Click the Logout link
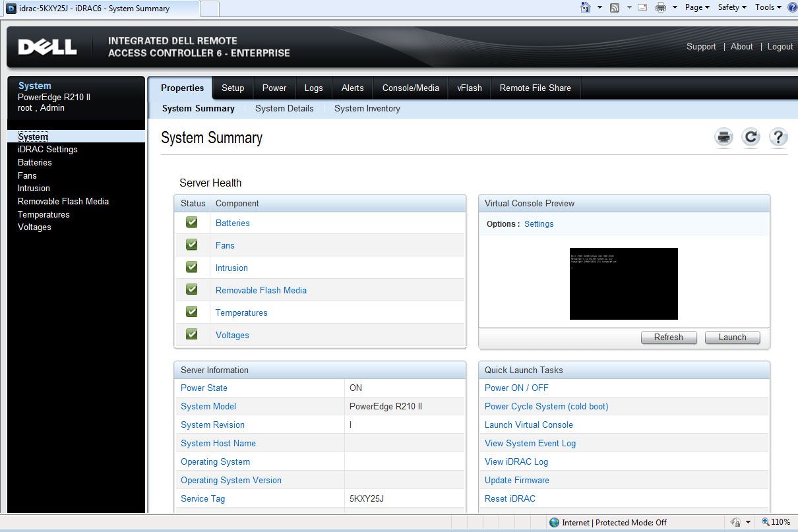This screenshot has width=798, height=532. [x=780, y=46]
